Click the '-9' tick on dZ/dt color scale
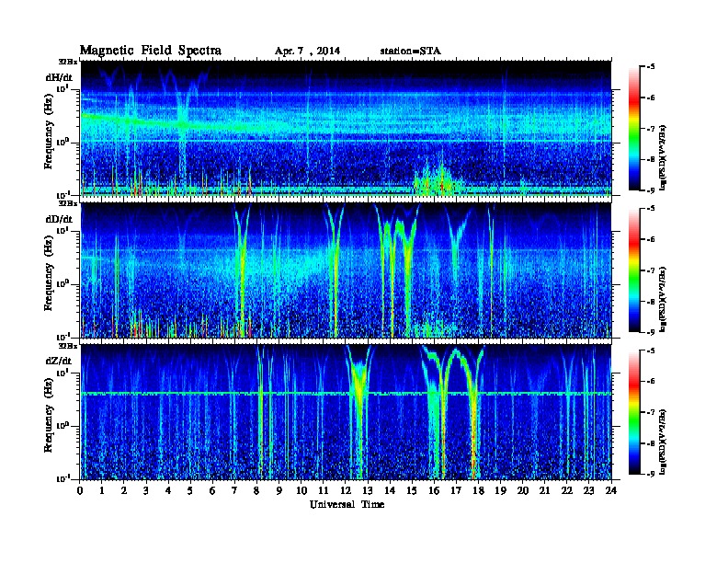The height and width of the screenshot is (563, 728). (650, 474)
